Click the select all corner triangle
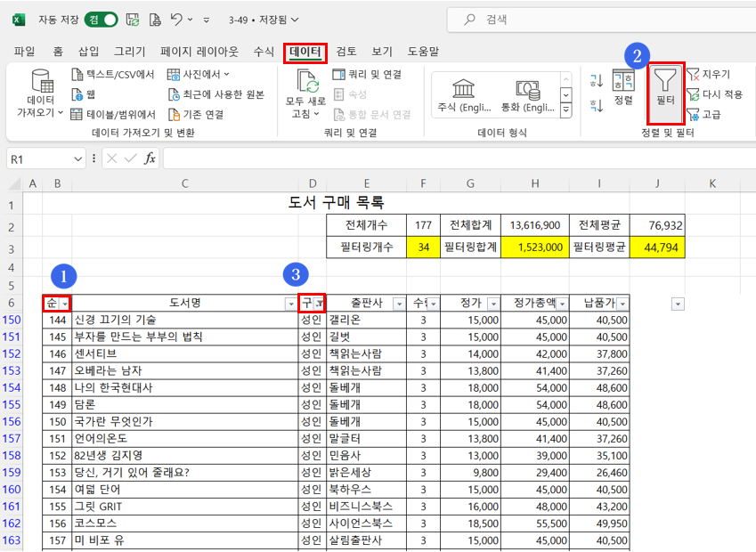 point(15,183)
